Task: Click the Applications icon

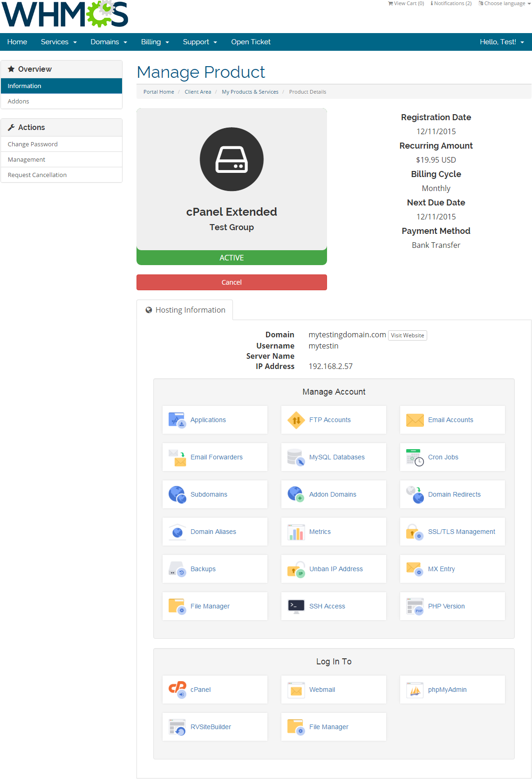Action: tap(177, 420)
